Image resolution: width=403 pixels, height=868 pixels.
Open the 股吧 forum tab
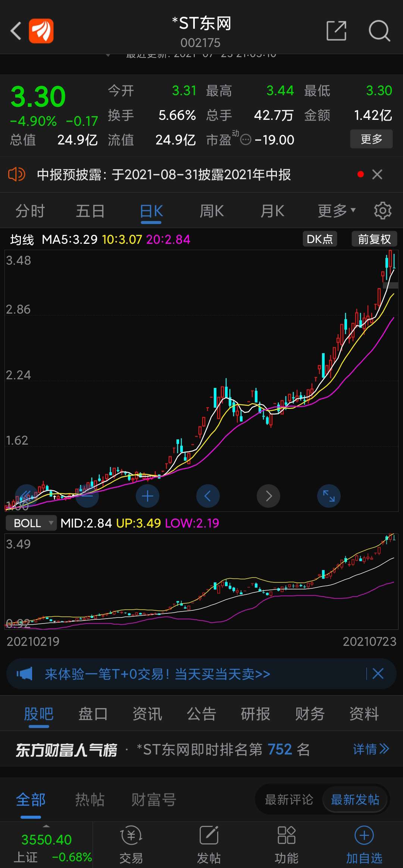(x=39, y=714)
